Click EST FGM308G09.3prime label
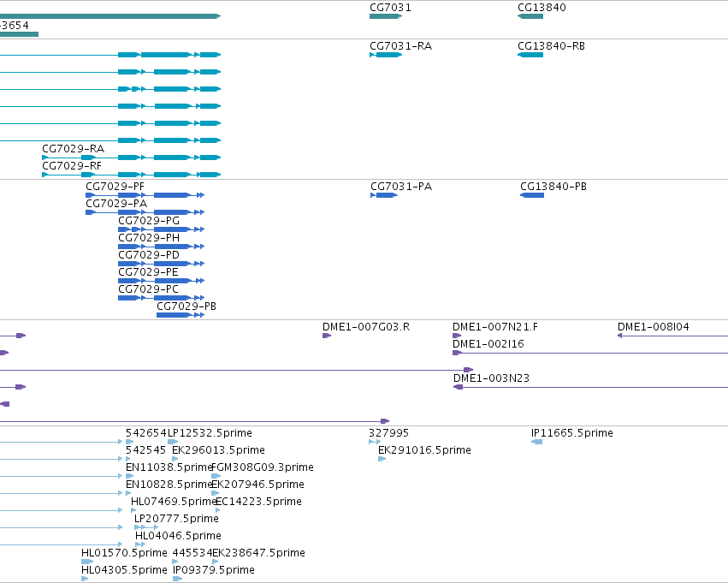 pos(263,467)
